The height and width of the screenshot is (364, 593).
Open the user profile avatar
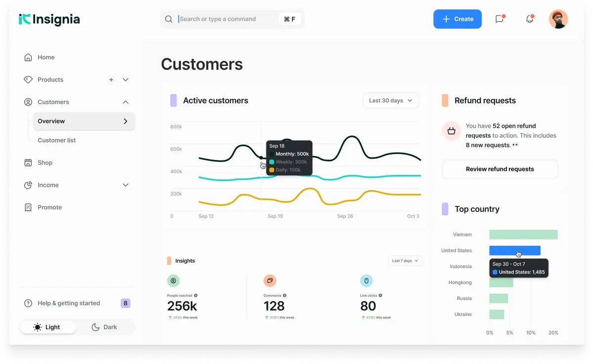(x=558, y=19)
